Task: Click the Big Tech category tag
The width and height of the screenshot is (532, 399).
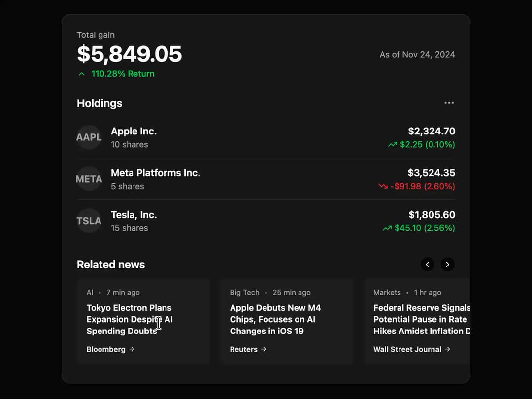Action: coord(244,293)
